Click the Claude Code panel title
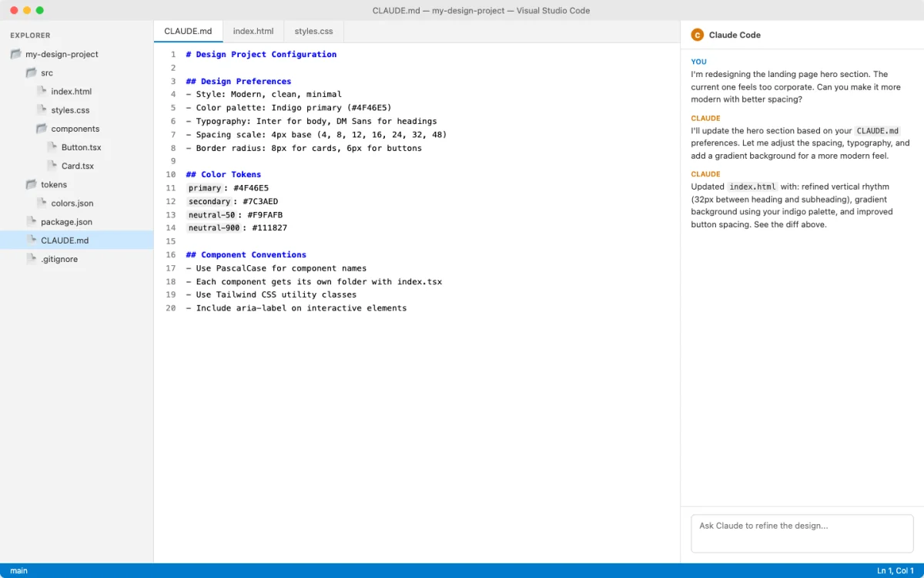 [x=735, y=35]
